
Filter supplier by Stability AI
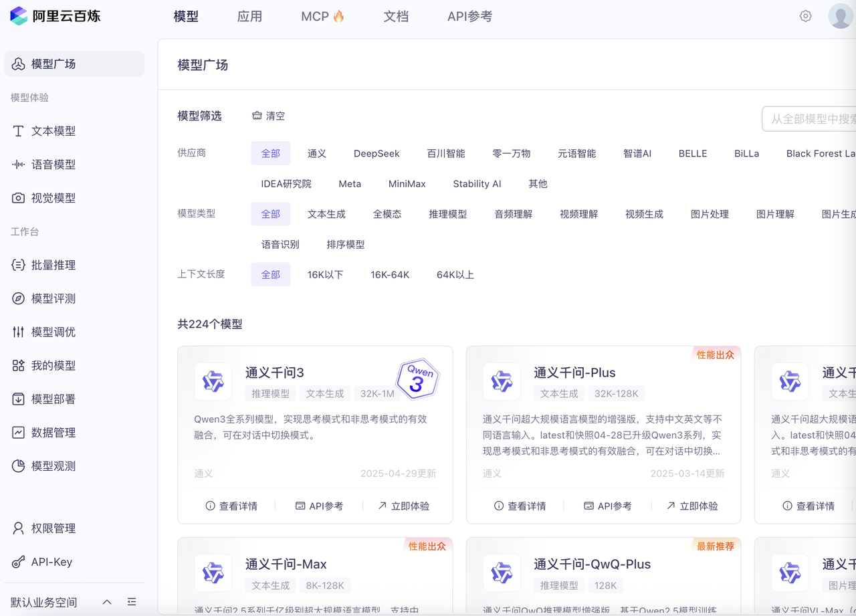(477, 184)
